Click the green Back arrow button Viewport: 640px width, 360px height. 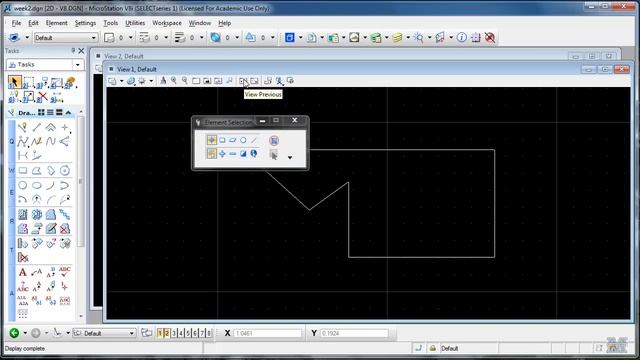coord(14,333)
